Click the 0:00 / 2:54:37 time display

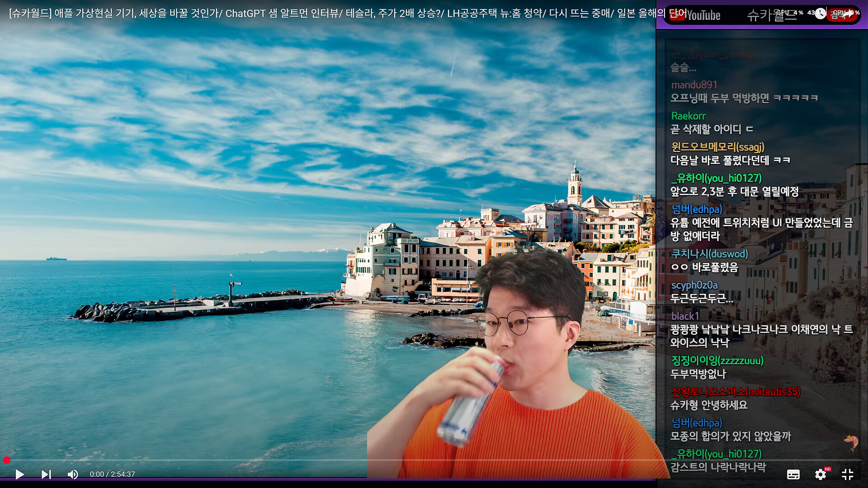pyautogui.click(x=112, y=474)
